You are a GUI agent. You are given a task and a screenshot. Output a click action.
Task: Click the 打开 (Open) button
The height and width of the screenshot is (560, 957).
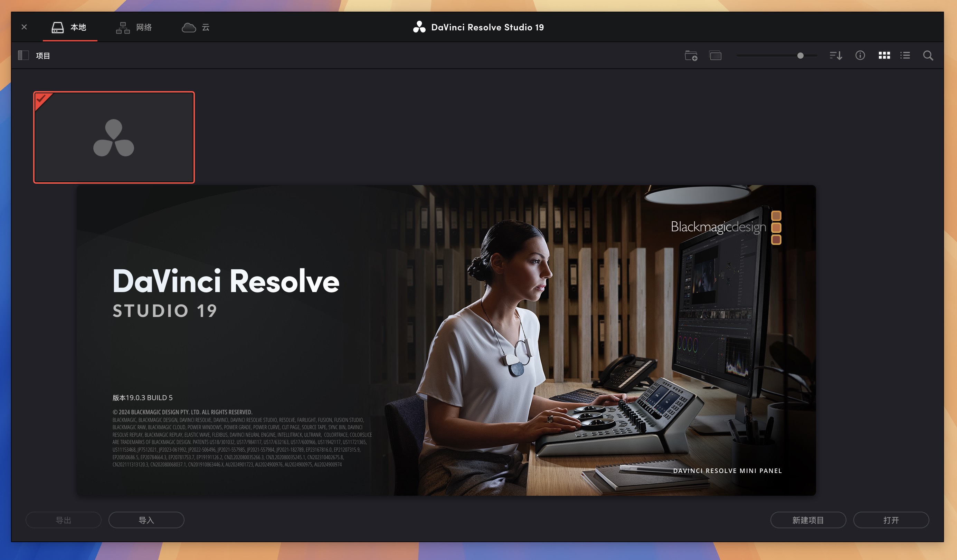point(891,520)
